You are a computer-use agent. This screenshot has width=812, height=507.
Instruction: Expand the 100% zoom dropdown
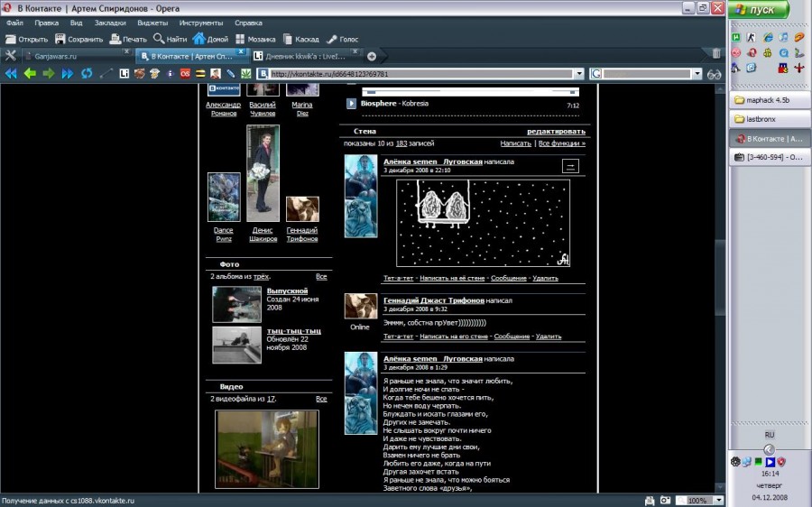point(719,501)
